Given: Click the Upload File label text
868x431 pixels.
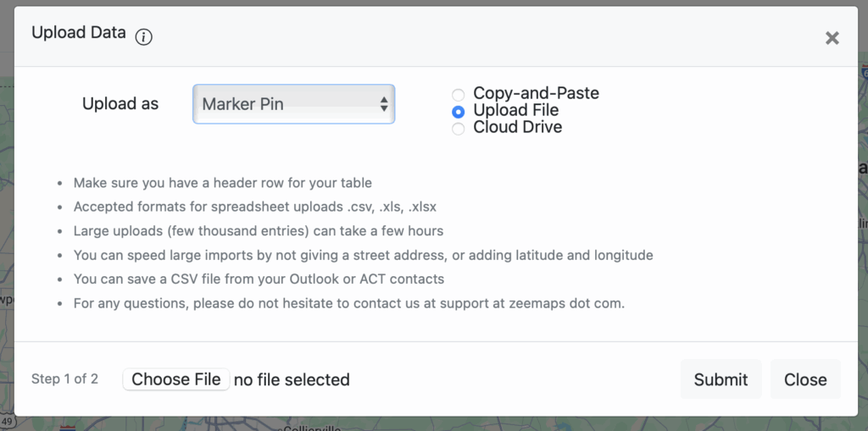Looking at the screenshot, I should pos(515,110).
